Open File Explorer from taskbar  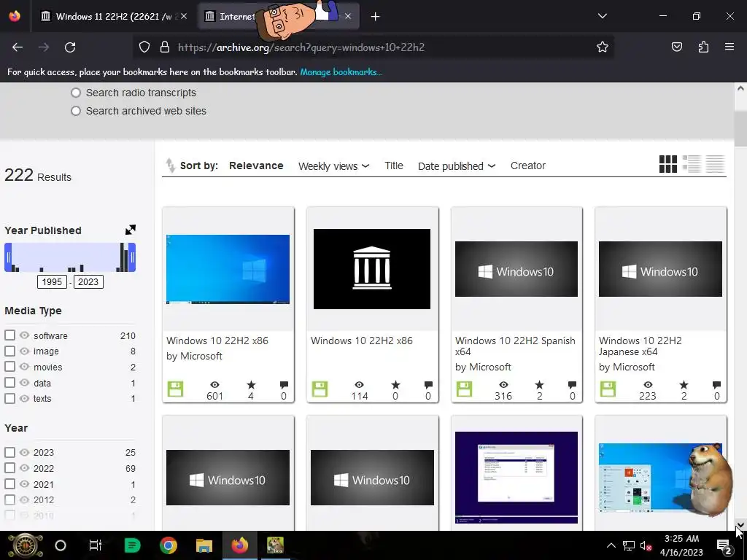(204, 545)
